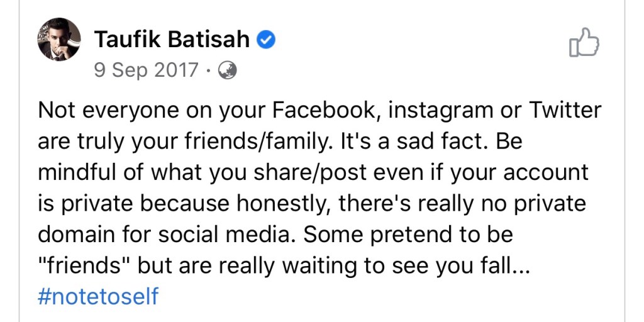
Task: Click the word "mindful" in the post
Action: coord(78,172)
